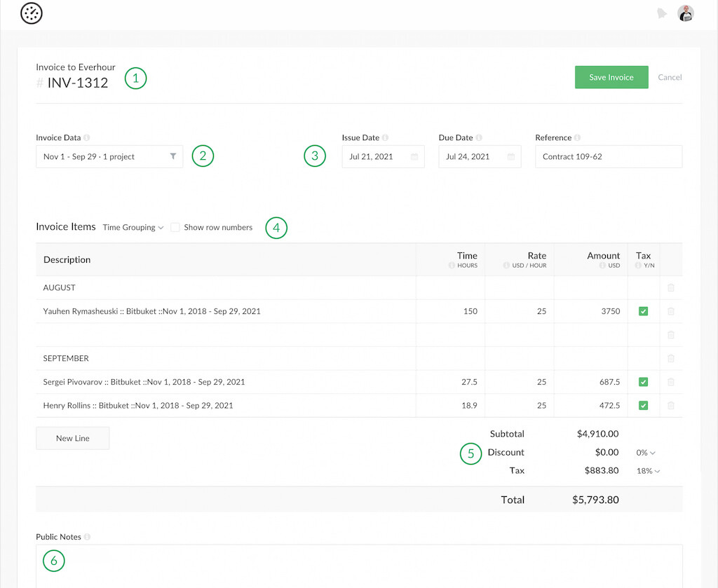This screenshot has width=718, height=588.
Task: Delete the Yauhen Rymasheuski row via trash icon
Action: 671,311
